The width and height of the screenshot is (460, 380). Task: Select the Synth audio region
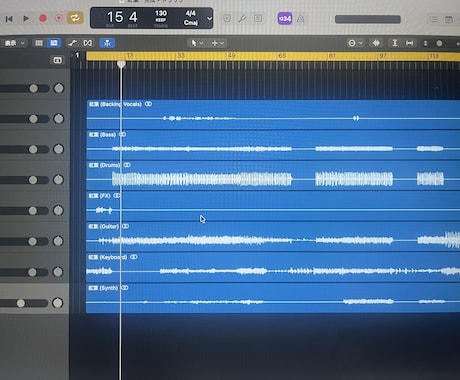click(273, 298)
